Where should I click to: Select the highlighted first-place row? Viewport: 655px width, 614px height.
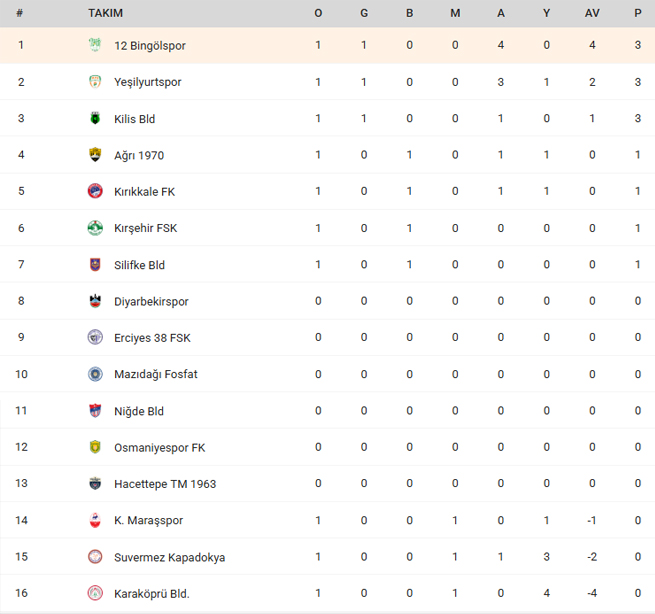click(x=328, y=45)
